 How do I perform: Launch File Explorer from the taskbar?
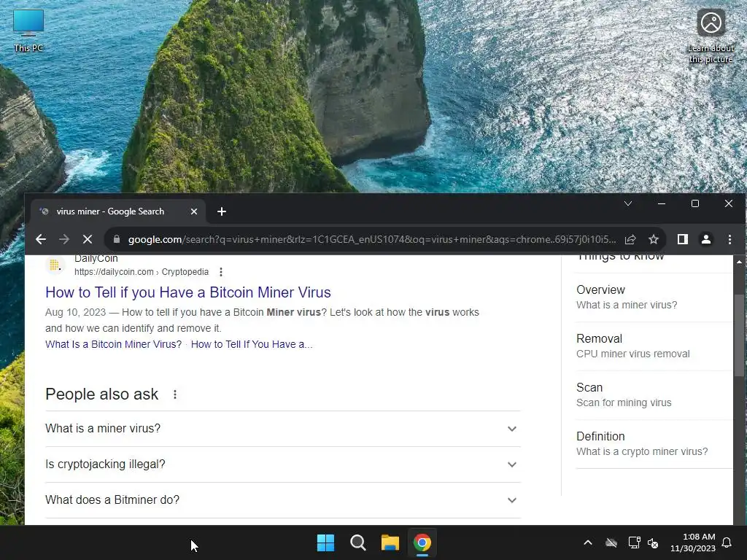pyautogui.click(x=390, y=542)
